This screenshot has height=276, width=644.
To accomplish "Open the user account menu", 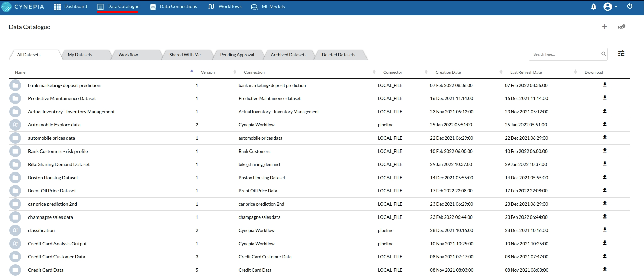I will click(x=610, y=7).
